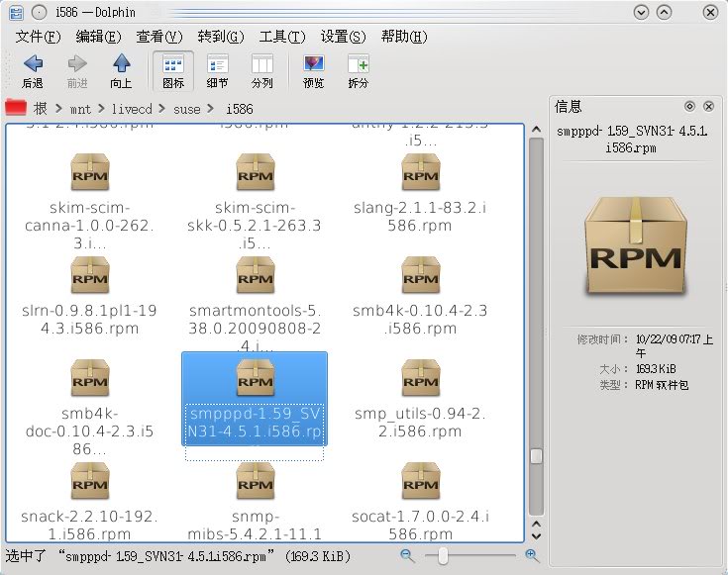728x575 pixels.
Task: Click the Back (后退) arrow icon
Action: (x=33, y=64)
